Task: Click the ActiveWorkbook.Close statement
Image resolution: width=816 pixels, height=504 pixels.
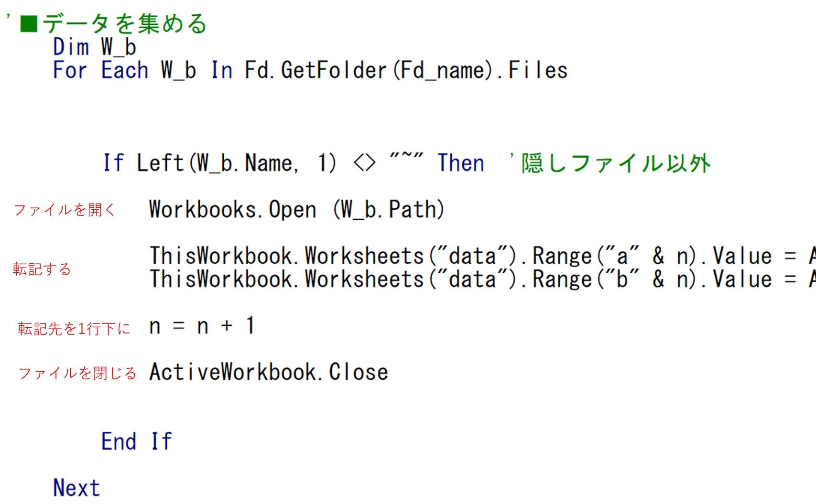Action: (x=269, y=372)
